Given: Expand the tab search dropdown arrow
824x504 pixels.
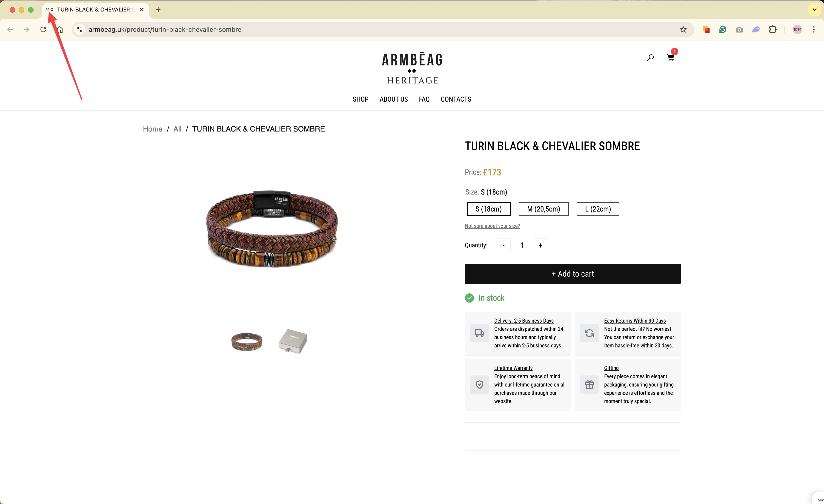Looking at the screenshot, I should coord(815,10).
